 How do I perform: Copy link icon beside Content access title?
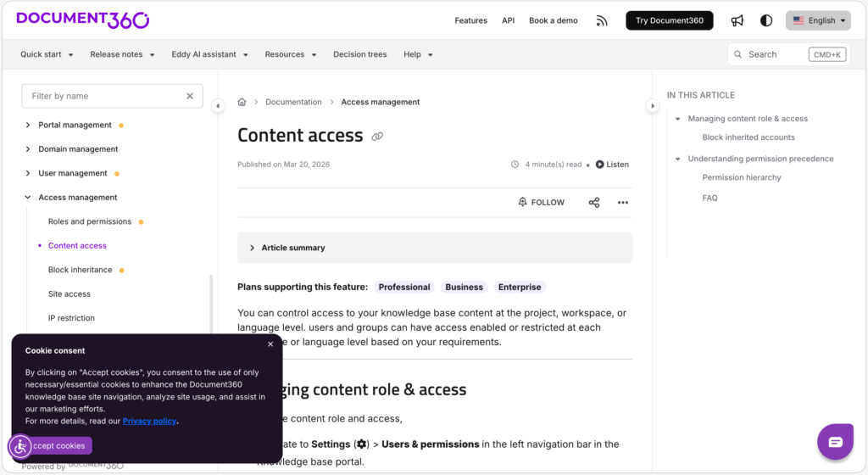click(x=377, y=137)
